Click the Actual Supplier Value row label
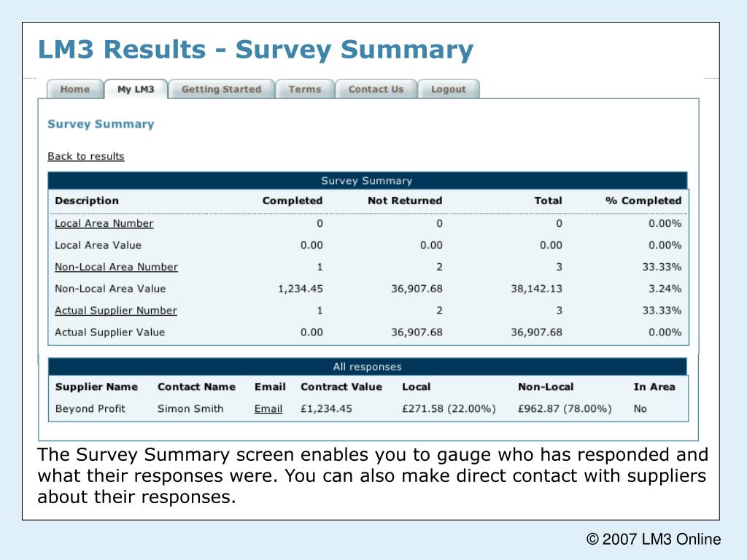This screenshot has width=747, height=560. pos(110,332)
